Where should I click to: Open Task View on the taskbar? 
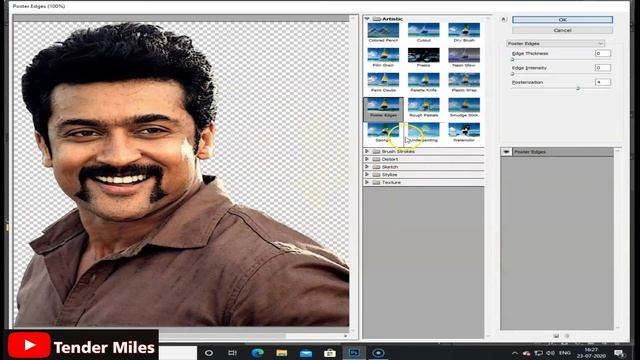(x=232, y=353)
